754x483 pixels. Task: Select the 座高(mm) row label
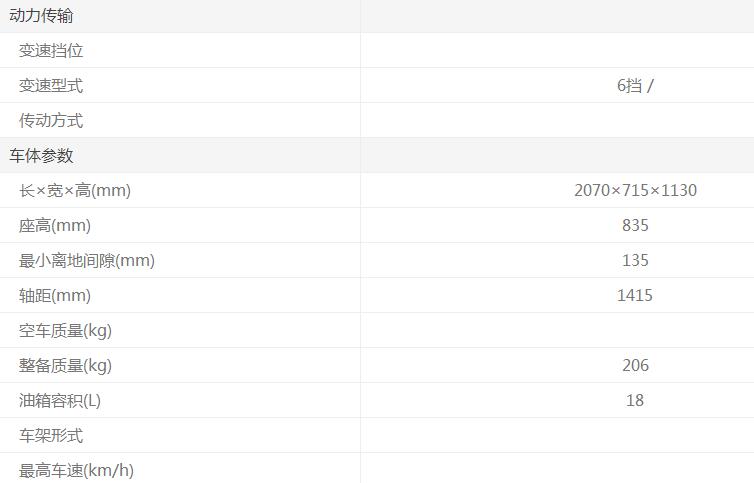(x=55, y=226)
